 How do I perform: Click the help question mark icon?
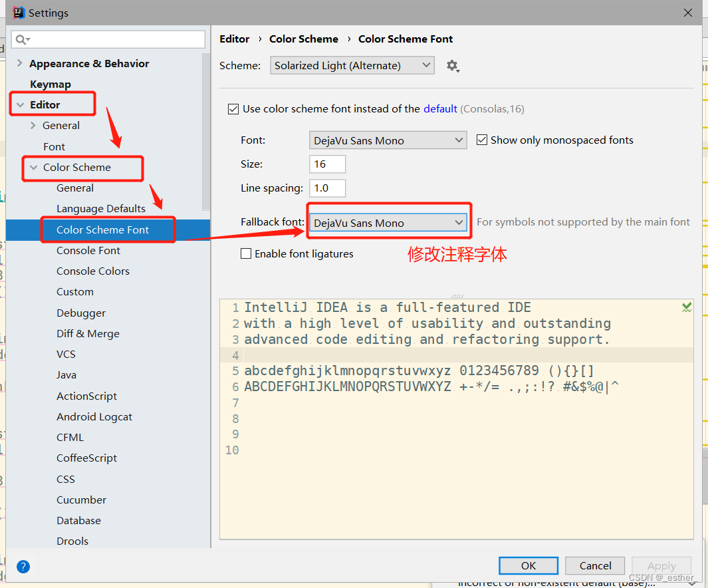click(23, 566)
